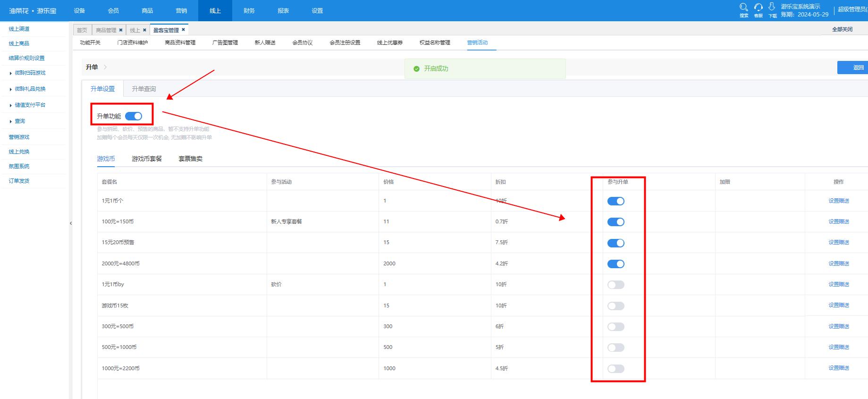Enable 参与升单 for 游戏币15枚
The width and height of the screenshot is (868, 399).
coord(616,306)
